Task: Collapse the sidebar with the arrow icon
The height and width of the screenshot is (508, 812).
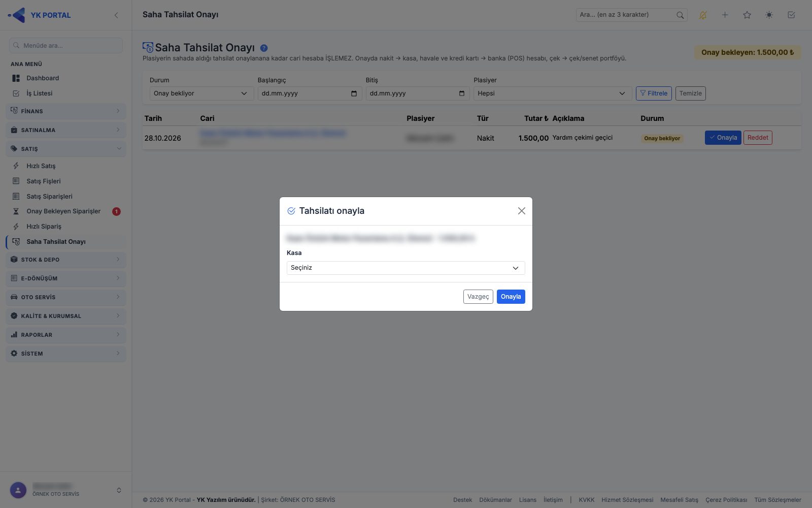Action: point(116,15)
